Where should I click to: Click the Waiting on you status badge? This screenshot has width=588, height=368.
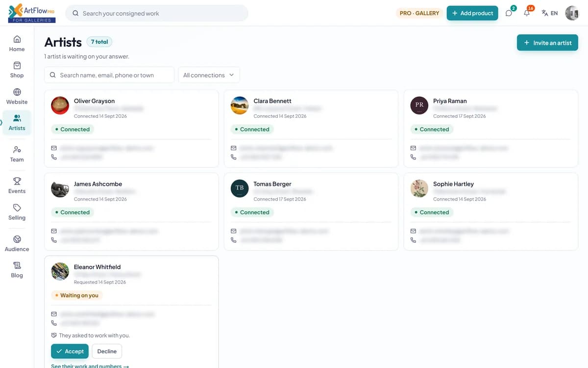point(77,295)
